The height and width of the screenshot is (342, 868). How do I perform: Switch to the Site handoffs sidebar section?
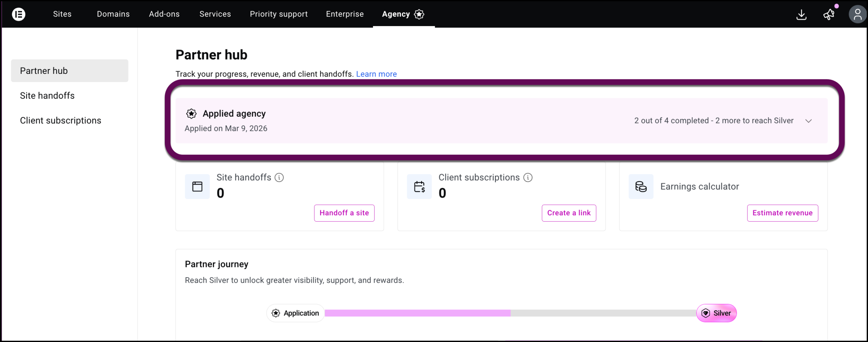pyautogui.click(x=47, y=95)
